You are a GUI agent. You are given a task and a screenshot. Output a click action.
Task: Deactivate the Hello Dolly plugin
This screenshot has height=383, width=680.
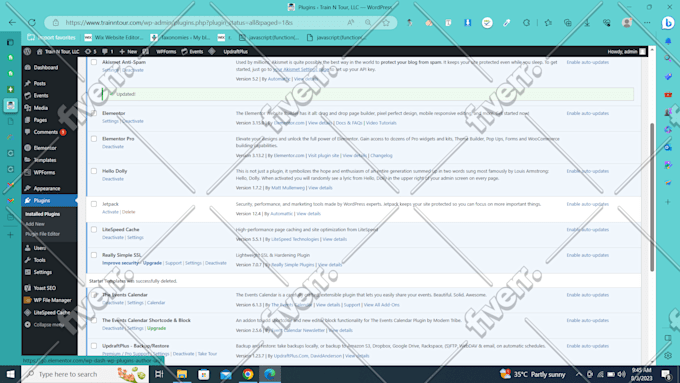(x=113, y=179)
